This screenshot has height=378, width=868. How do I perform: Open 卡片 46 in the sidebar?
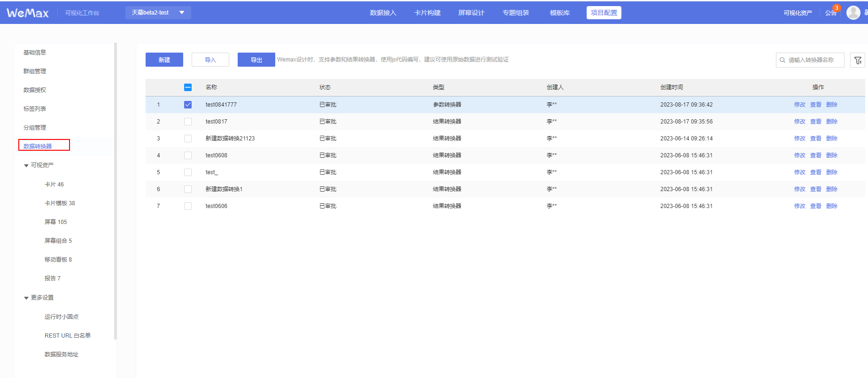pyautogui.click(x=54, y=185)
